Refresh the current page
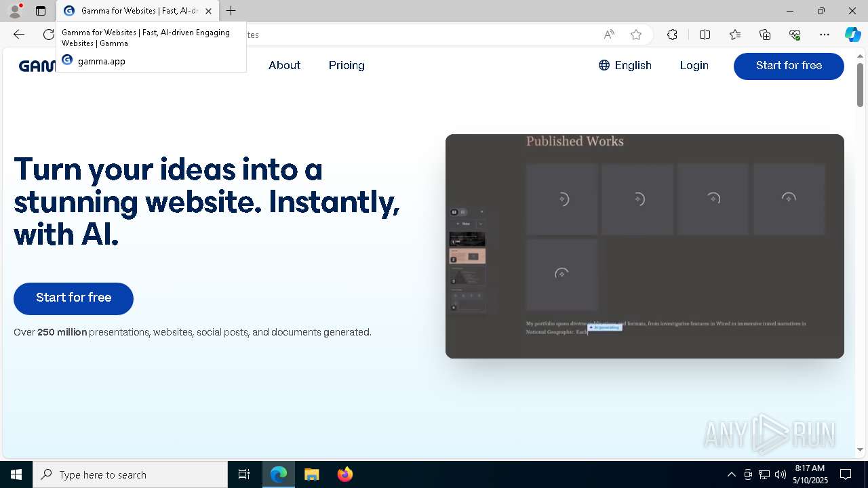868x488 pixels. pos(49,35)
